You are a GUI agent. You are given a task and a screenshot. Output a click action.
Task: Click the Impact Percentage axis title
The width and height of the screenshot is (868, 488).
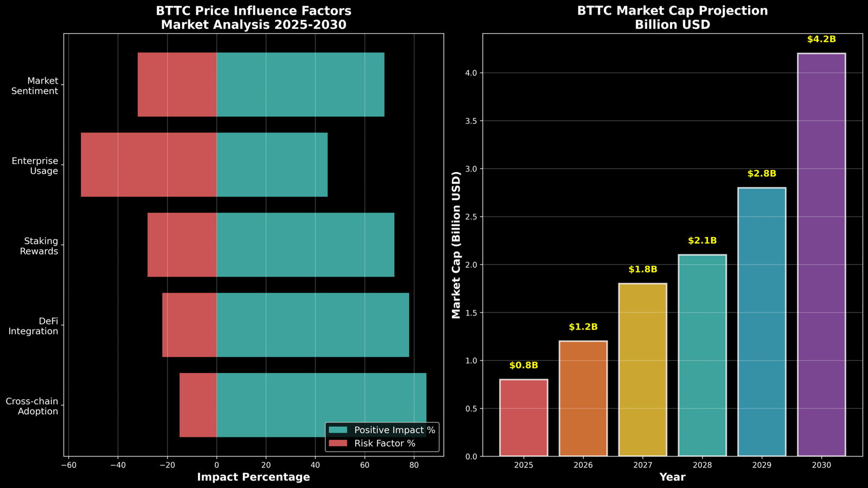pyautogui.click(x=253, y=477)
